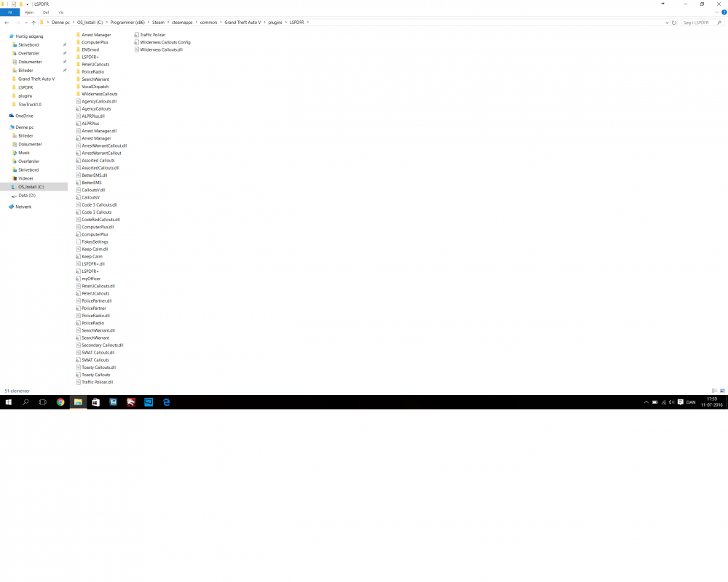Click 'Programmer (x86)' breadcrumb
Screen dimensions: 728x582
(x=127, y=23)
